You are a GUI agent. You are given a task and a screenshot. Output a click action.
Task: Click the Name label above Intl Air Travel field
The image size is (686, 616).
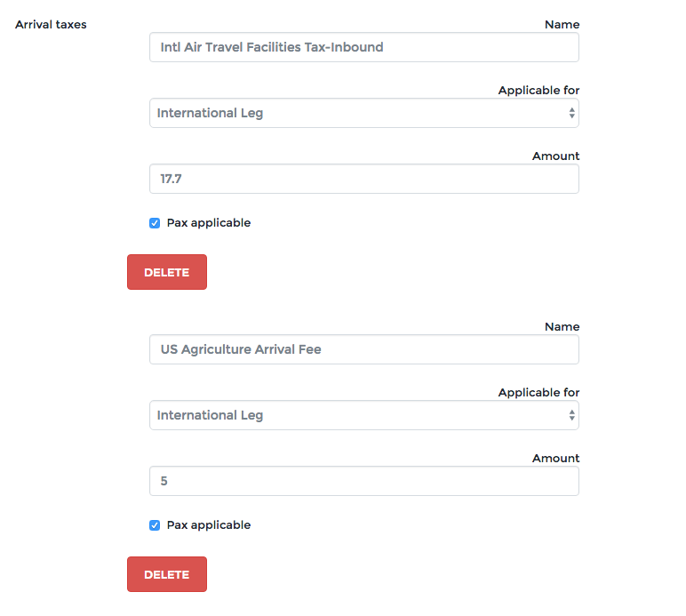point(562,25)
